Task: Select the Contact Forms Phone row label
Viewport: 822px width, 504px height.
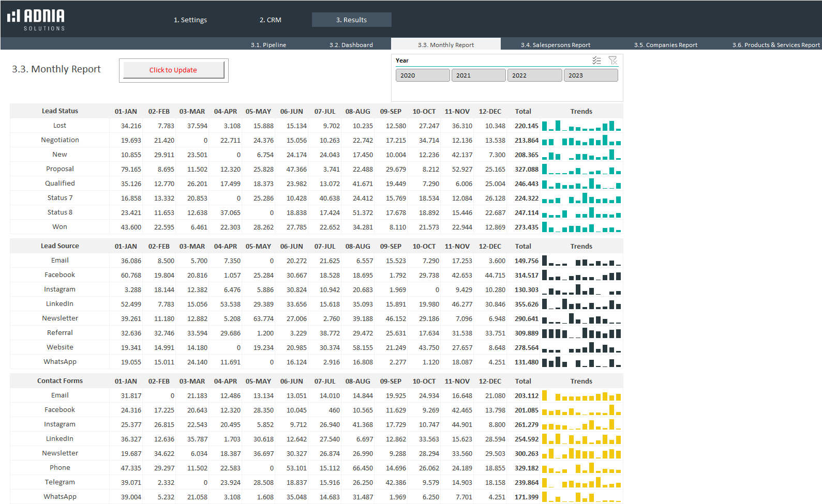Action: pos(60,467)
